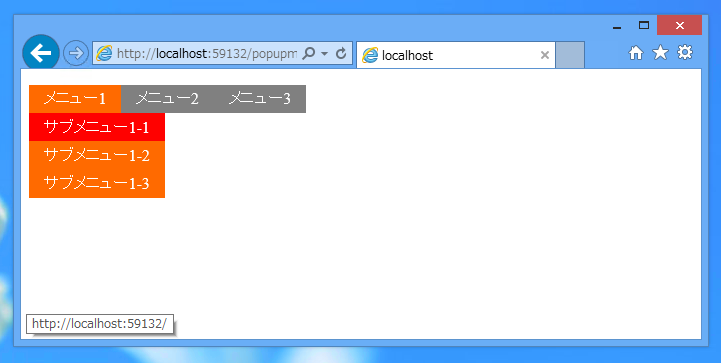Maximize the Internet Explorer window
Viewport: 721px width, 363px height.
(644, 25)
